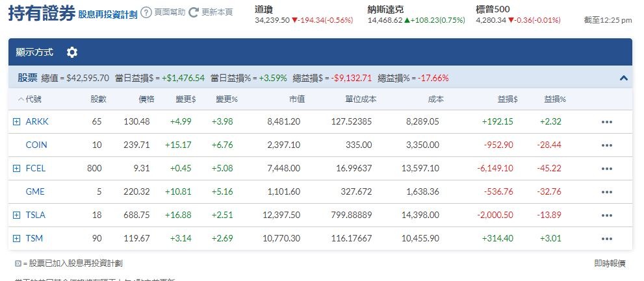Click TSLA cost 14,398.00
644x281 pixels.
tap(420, 215)
